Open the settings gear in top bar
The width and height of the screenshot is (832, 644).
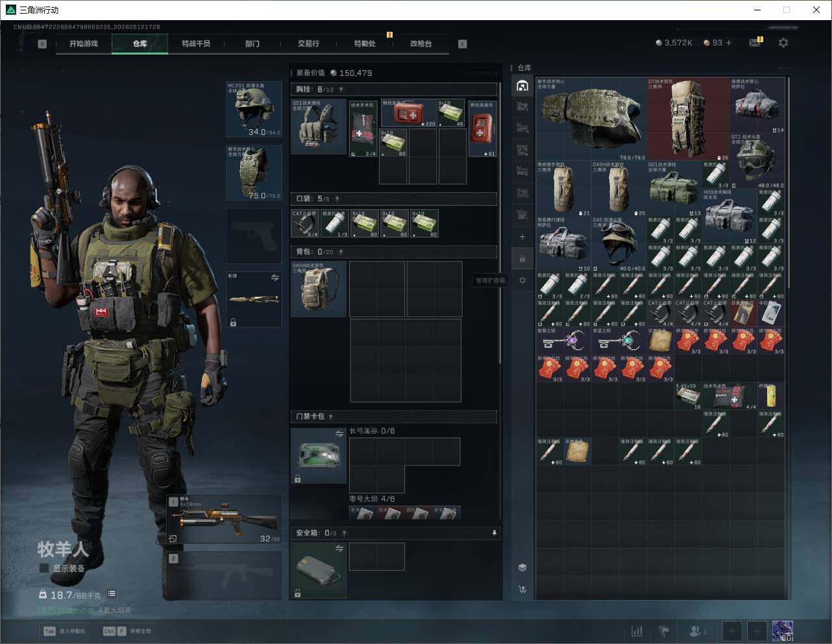(x=783, y=43)
